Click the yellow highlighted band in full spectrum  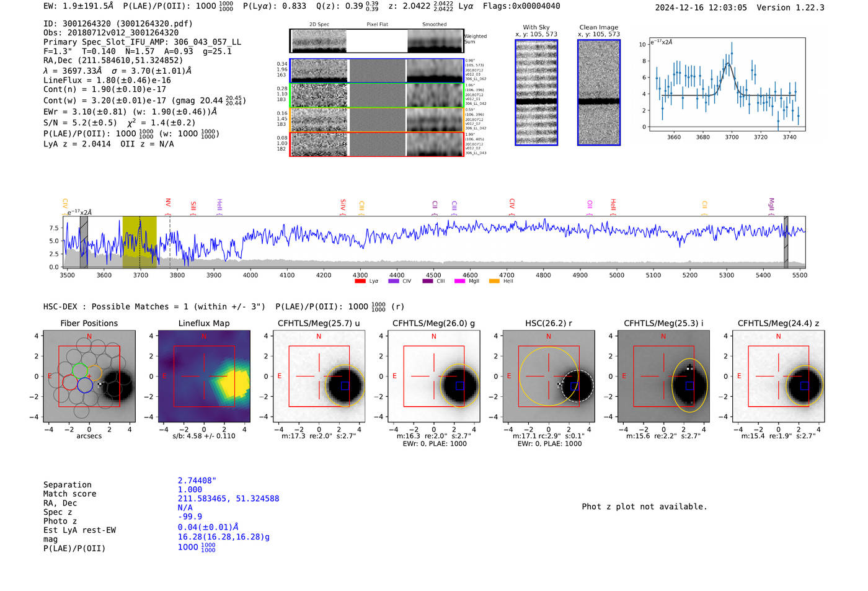tap(139, 242)
